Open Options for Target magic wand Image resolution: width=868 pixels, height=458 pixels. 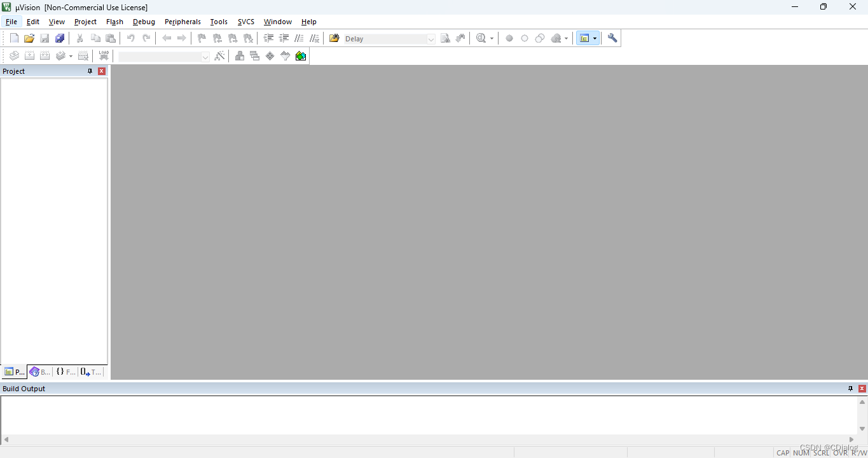219,56
